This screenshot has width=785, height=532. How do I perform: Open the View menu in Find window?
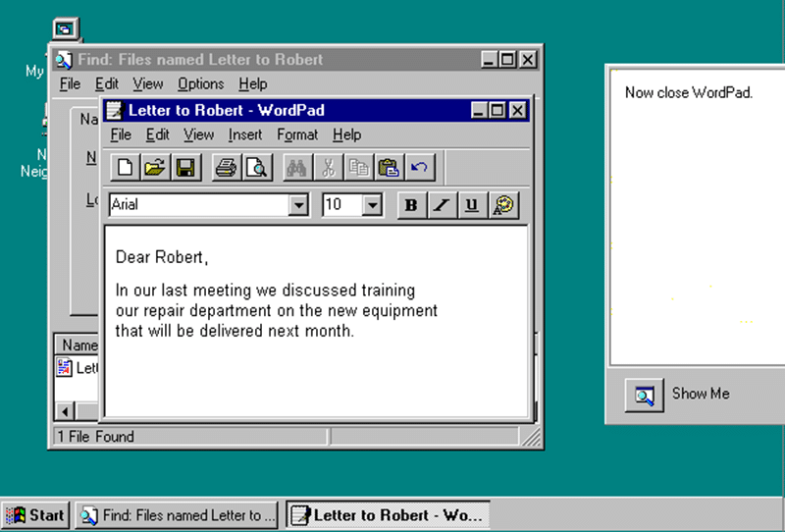[148, 83]
